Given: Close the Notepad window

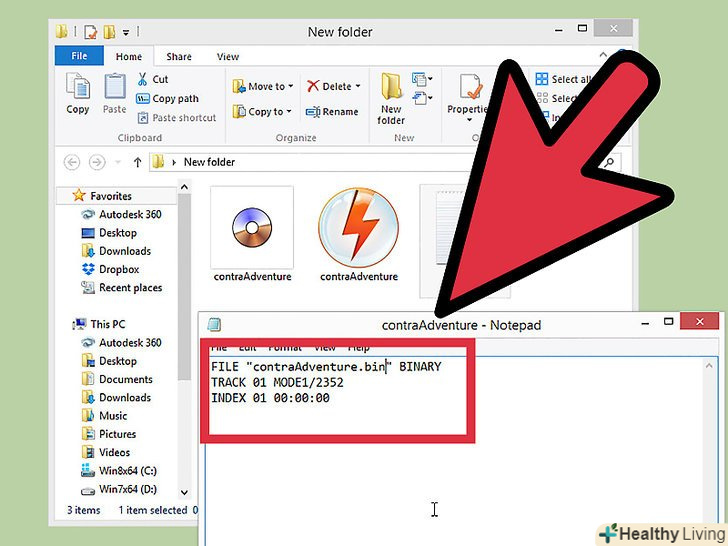Looking at the screenshot, I should click(700, 321).
